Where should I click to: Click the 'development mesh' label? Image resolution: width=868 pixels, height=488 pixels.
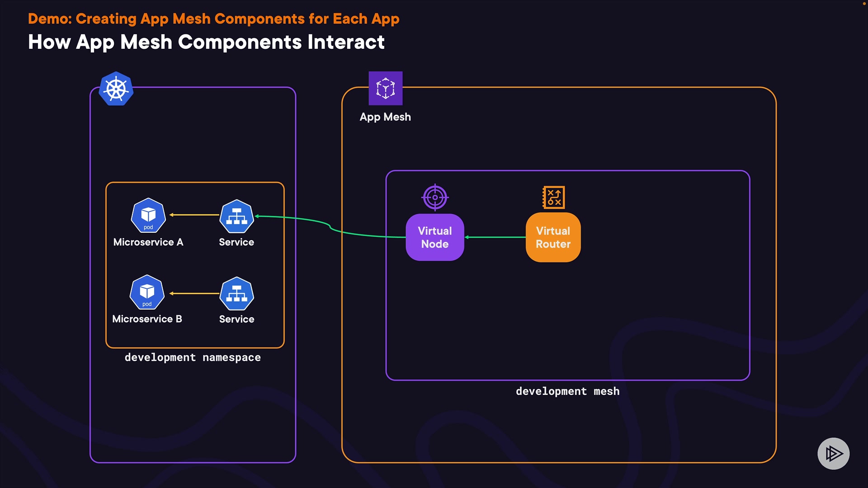click(567, 391)
